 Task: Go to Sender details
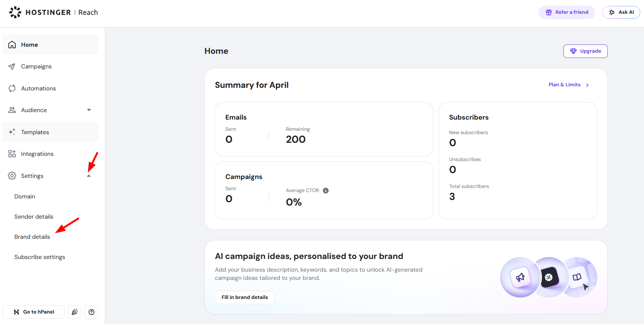pyautogui.click(x=34, y=217)
